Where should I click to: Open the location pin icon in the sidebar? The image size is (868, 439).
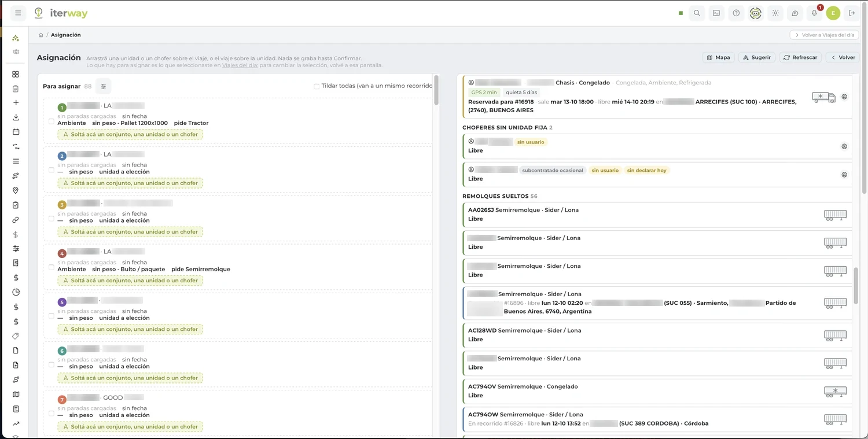pos(16,190)
